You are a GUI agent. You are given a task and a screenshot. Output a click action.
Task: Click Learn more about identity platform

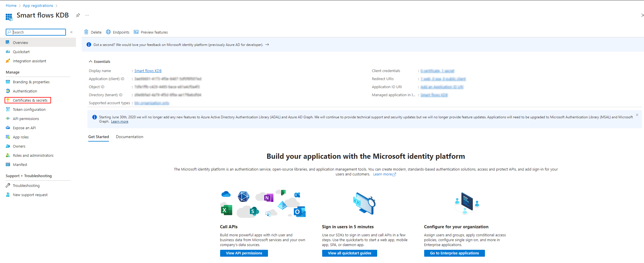point(384,174)
